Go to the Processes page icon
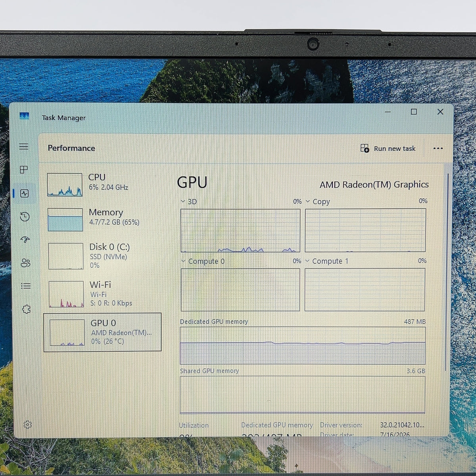Viewport: 476px width, 476px height. (24, 170)
